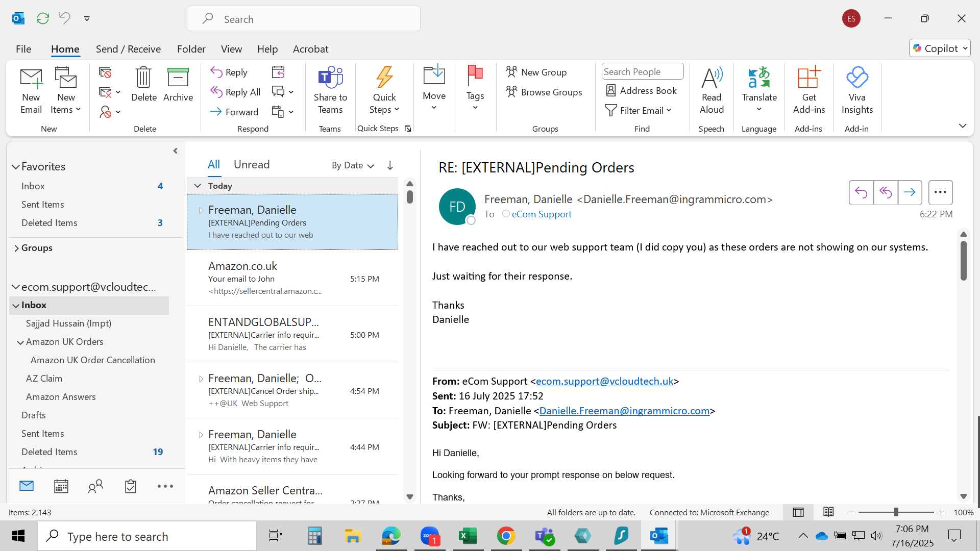
Task: Open the By Date sort dropdown
Action: 353,165
